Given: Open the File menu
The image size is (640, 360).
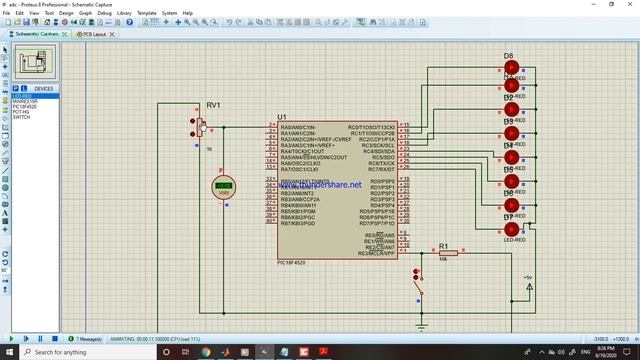Looking at the screenshot, I should coord(6,13).
